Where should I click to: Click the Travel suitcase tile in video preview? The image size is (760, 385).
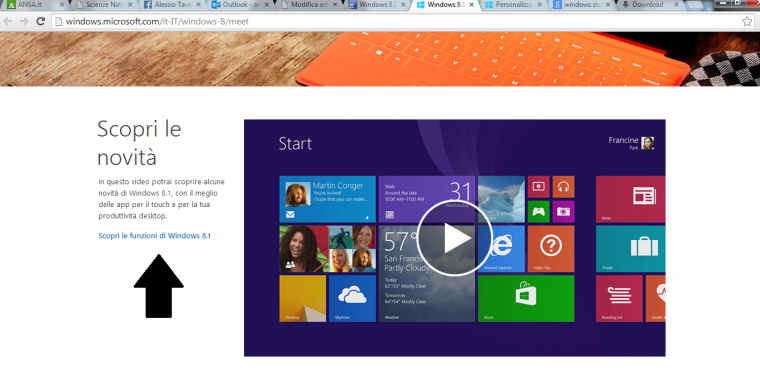tap(631, 249)
